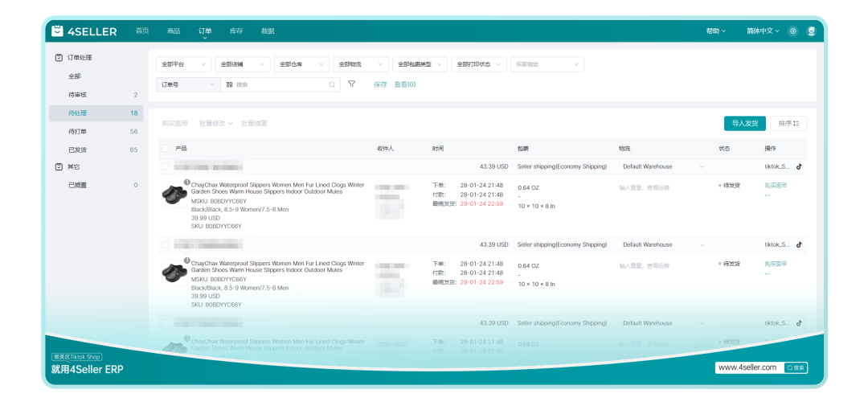Go to 首页 in top navigation

(x=142, y=31)
